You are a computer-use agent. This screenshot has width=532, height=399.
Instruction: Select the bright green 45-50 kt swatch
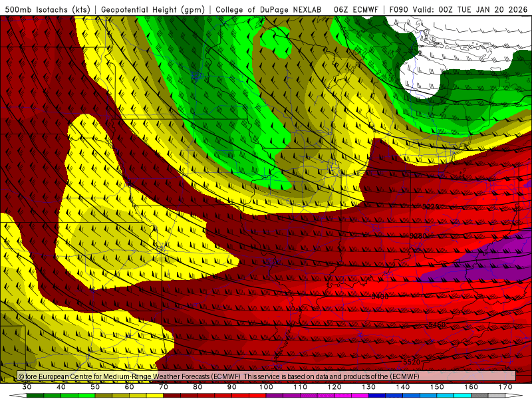pos(86,396)
